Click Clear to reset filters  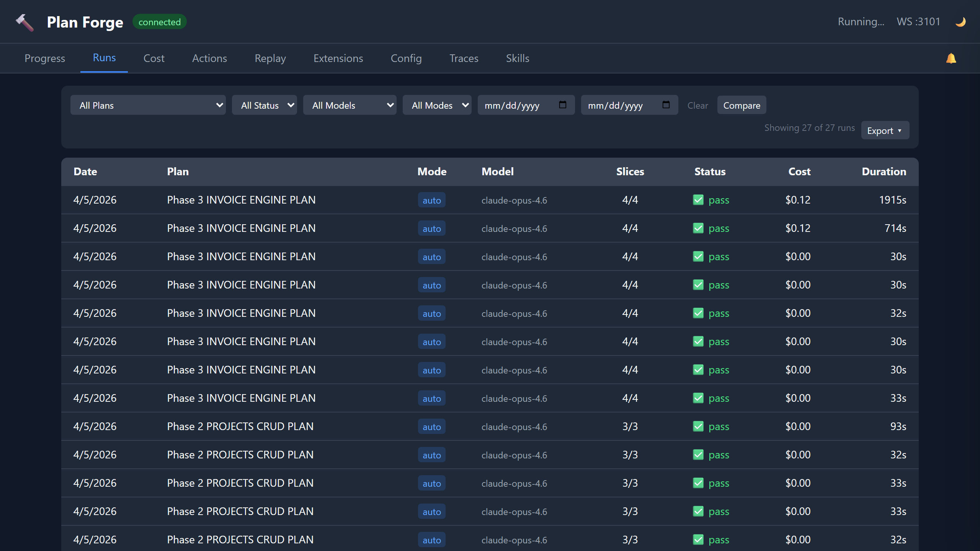click(697, 105)
